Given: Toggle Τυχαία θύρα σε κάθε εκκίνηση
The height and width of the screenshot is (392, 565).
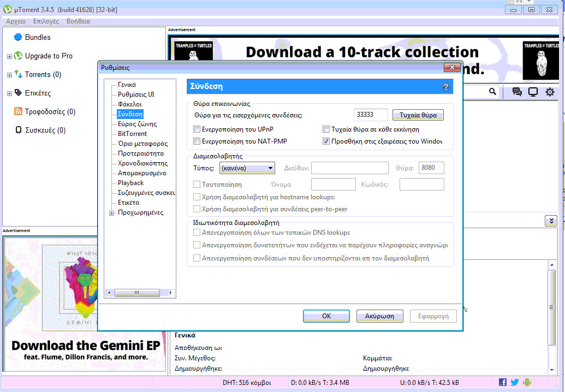Looking at the screenshot, I should (x=326, y=129).
